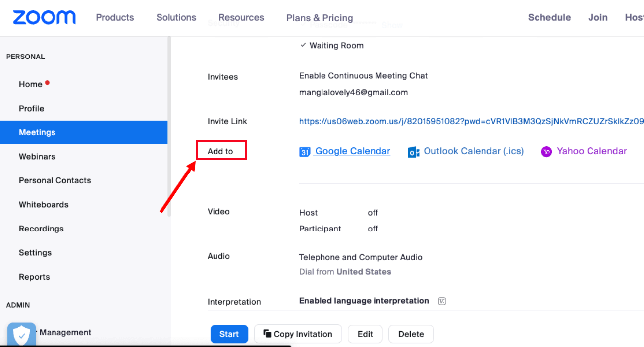644x347 pixels.
Task: Click the Invitees label
Action: tap(222, 77)
